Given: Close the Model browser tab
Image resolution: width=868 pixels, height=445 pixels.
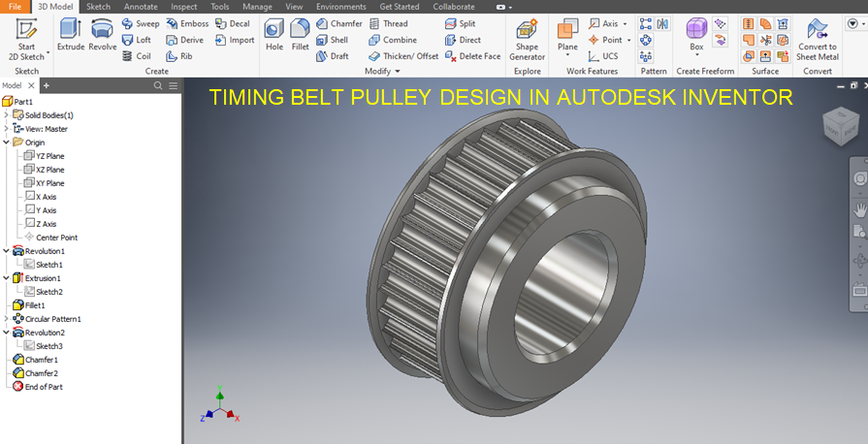Looking at the screenshot, I should click(x=31, y=85).
